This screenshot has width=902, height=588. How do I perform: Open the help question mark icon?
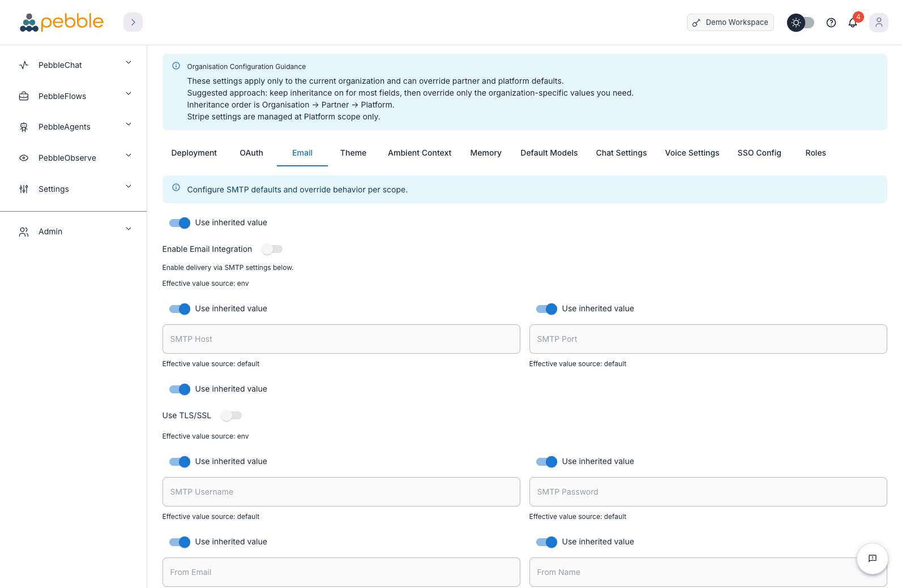[x=831, y=23]
